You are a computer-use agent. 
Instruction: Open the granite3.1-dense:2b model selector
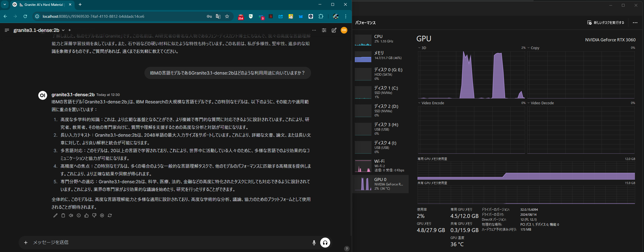point(38,30)
